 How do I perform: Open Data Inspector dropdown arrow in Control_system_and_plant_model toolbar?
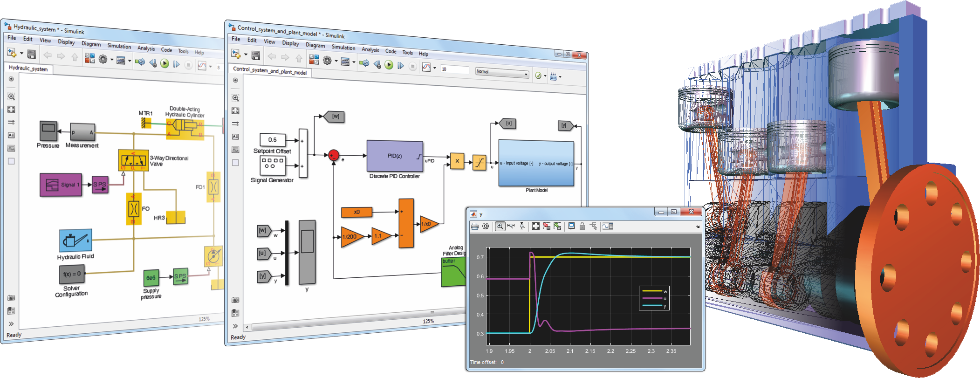(x=435, y=68)
